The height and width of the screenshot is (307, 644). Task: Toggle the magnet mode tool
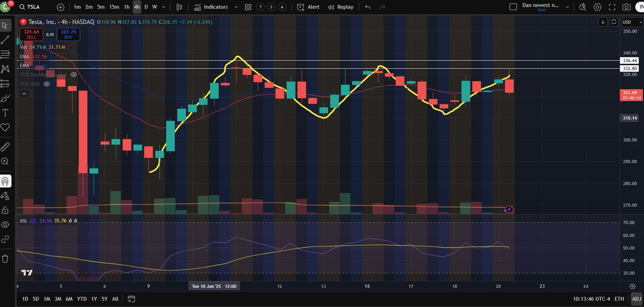5,181
